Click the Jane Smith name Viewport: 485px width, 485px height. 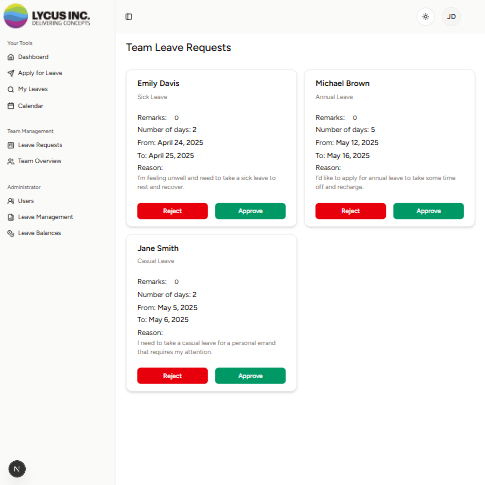pos(158,248)
